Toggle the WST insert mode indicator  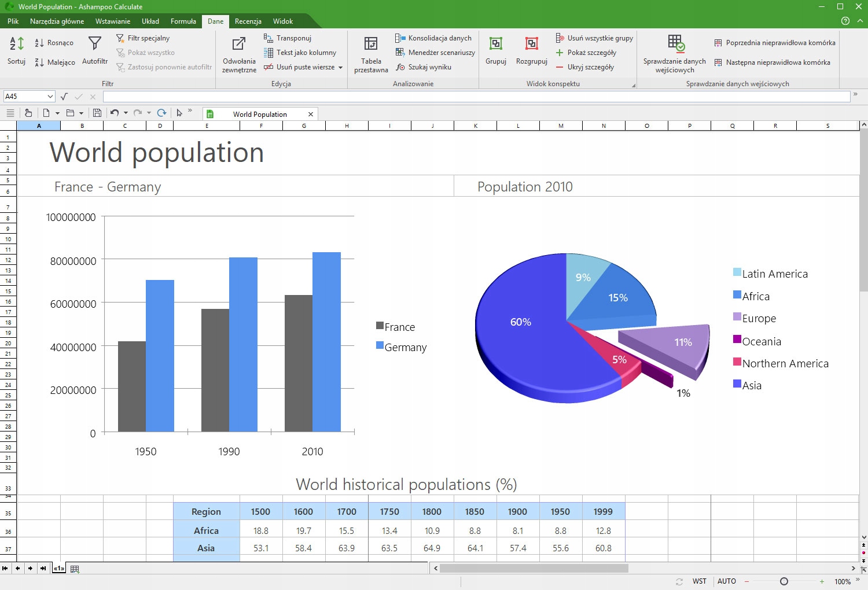pyautogui.click(x=699, y=581)
